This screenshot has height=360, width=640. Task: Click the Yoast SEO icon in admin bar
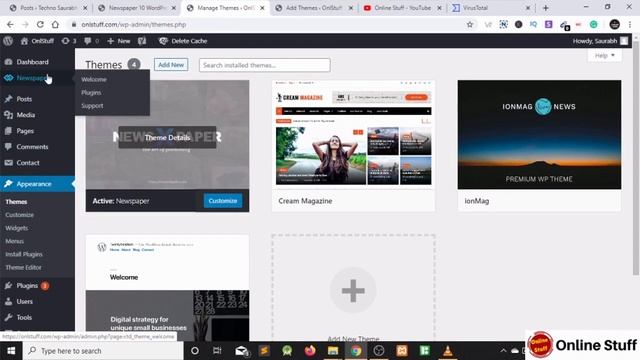[142, 41]
